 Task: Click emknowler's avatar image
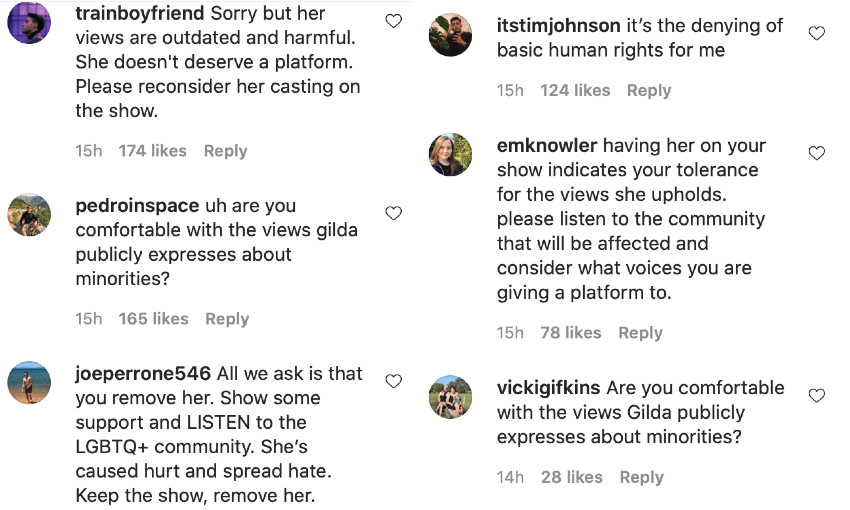450,154
